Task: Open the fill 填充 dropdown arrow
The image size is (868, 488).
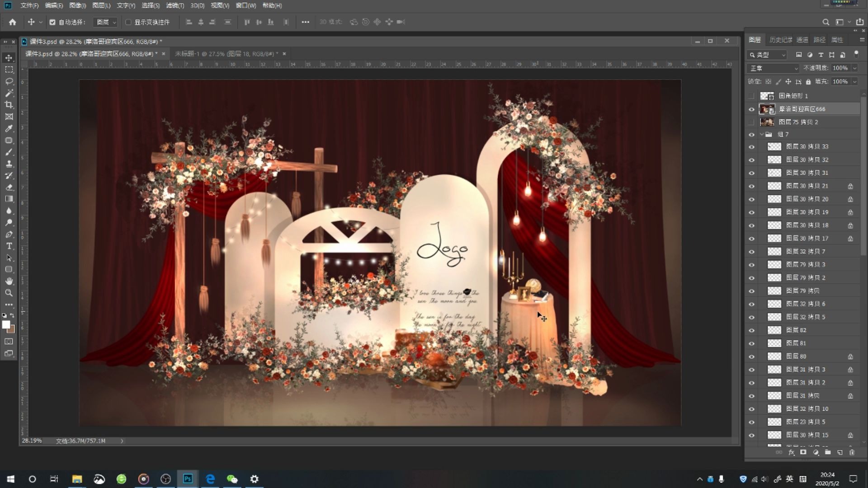Action: [854, 82]
